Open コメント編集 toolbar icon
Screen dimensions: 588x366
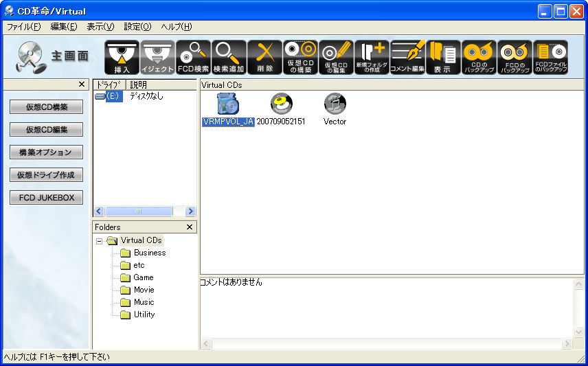tap(407, 58)
